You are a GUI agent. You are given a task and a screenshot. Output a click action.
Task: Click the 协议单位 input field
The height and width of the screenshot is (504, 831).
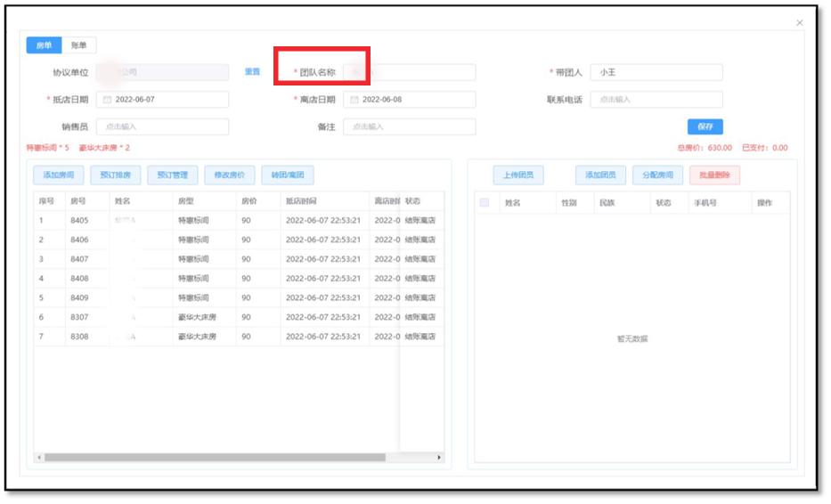coord(163,72)
